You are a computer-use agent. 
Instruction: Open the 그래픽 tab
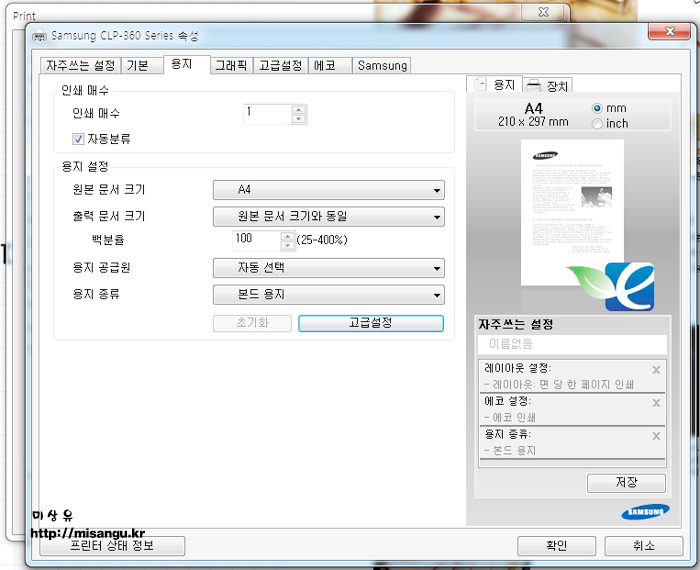231,65
